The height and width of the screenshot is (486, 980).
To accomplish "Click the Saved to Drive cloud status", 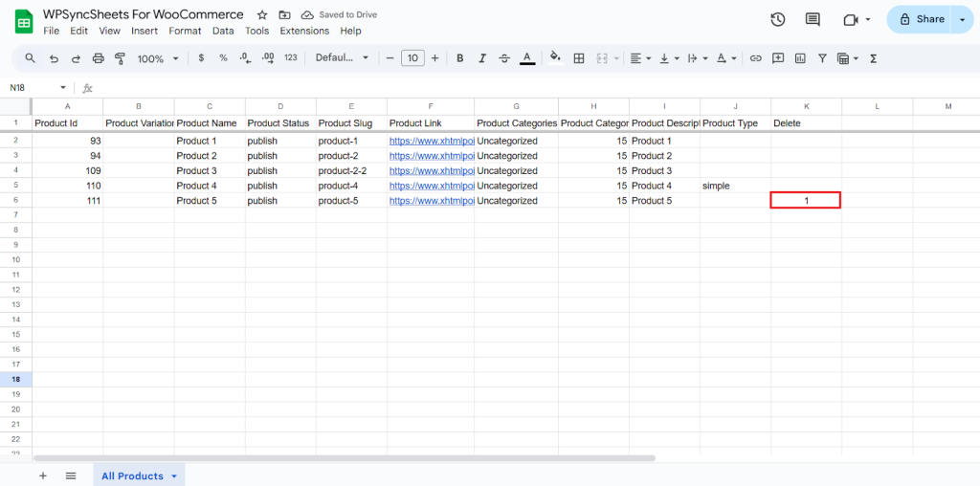I will (340, 14).
